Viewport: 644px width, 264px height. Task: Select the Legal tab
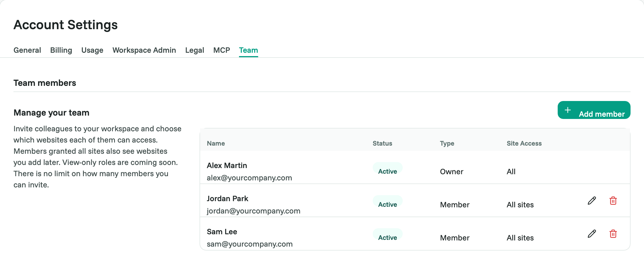(194, 50)
